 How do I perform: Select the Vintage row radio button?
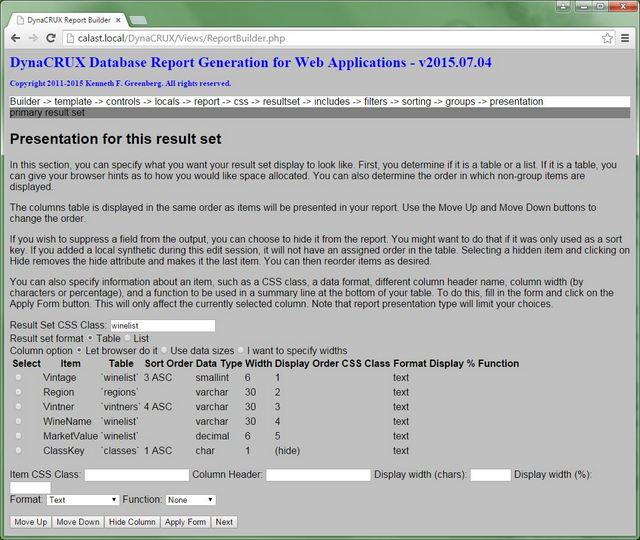click(x=18, y=377)
